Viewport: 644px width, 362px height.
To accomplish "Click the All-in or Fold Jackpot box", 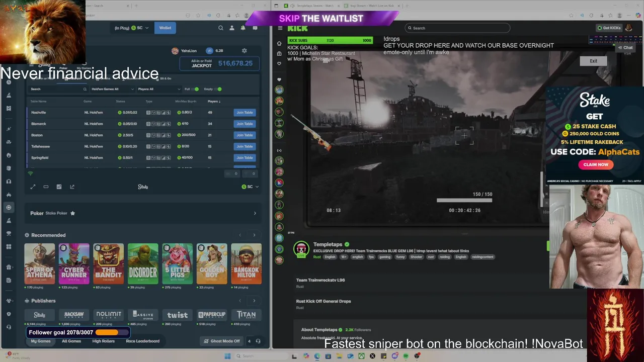I will click(220, 63).
